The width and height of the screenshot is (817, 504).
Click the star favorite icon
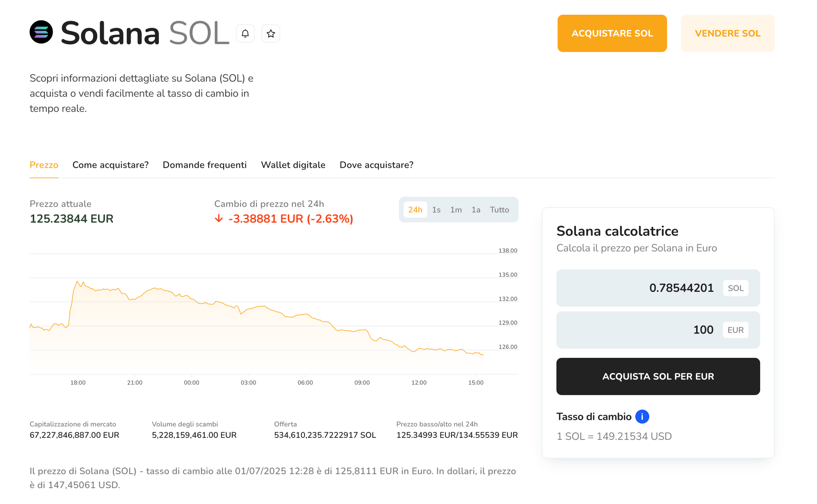(271, 33)
